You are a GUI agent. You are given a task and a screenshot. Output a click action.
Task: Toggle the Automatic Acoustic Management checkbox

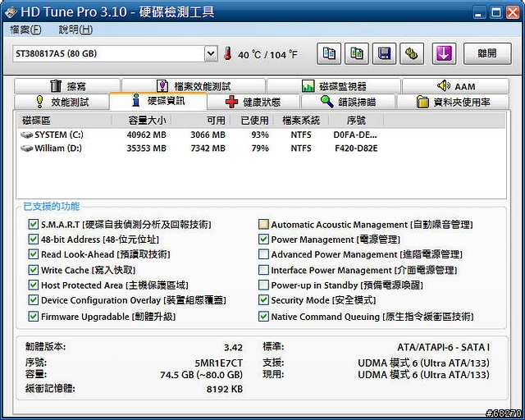(263, 224)
